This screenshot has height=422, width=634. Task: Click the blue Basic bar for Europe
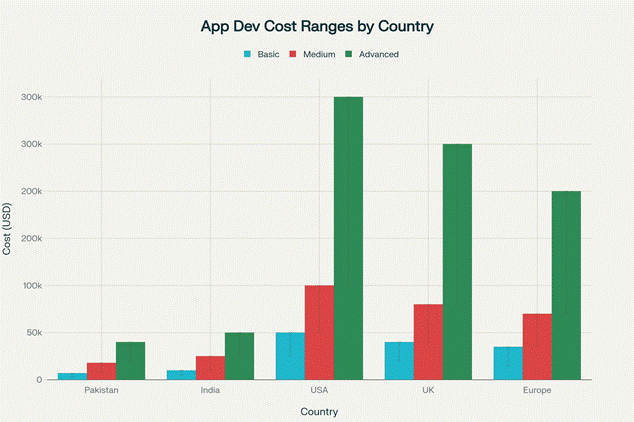click(x=508, y=363)
